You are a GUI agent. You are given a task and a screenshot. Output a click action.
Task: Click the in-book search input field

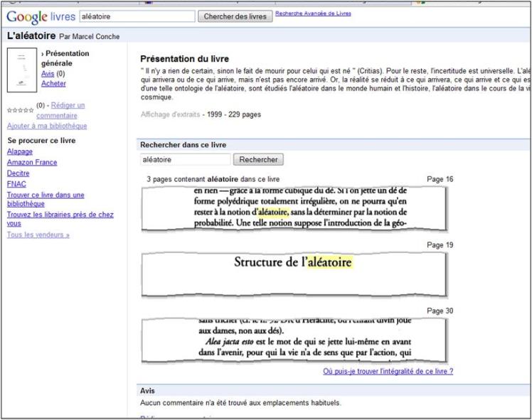(185, 160)
